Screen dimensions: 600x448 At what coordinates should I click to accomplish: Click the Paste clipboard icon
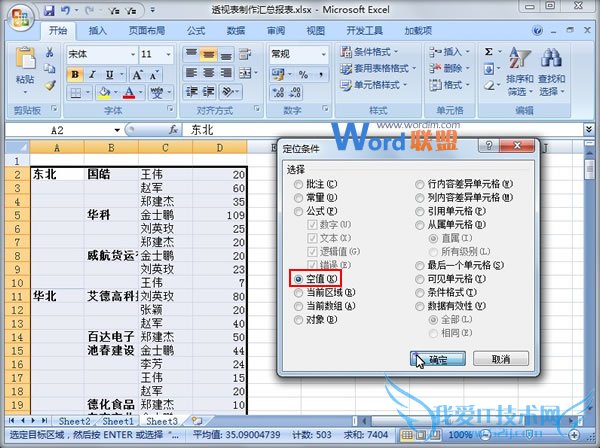pos(25,59)
